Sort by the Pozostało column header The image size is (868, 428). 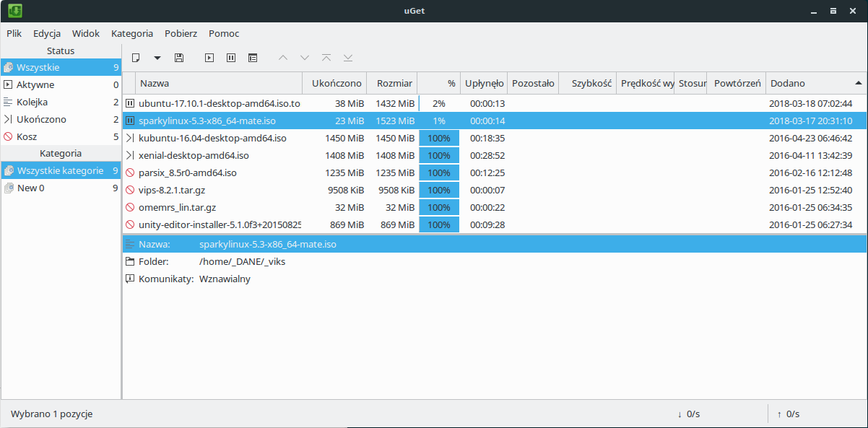pyautogui.click(x=533, y=83)
